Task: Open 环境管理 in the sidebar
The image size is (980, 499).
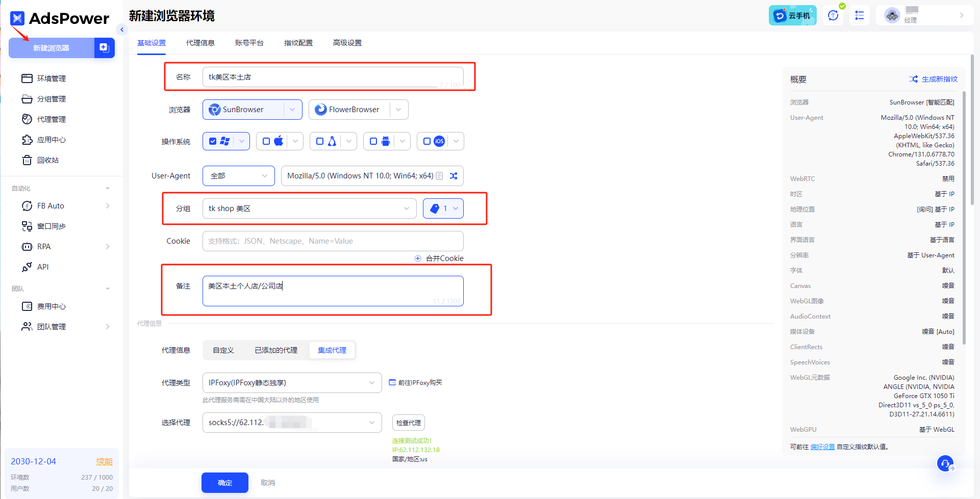Action: [51, 78]
